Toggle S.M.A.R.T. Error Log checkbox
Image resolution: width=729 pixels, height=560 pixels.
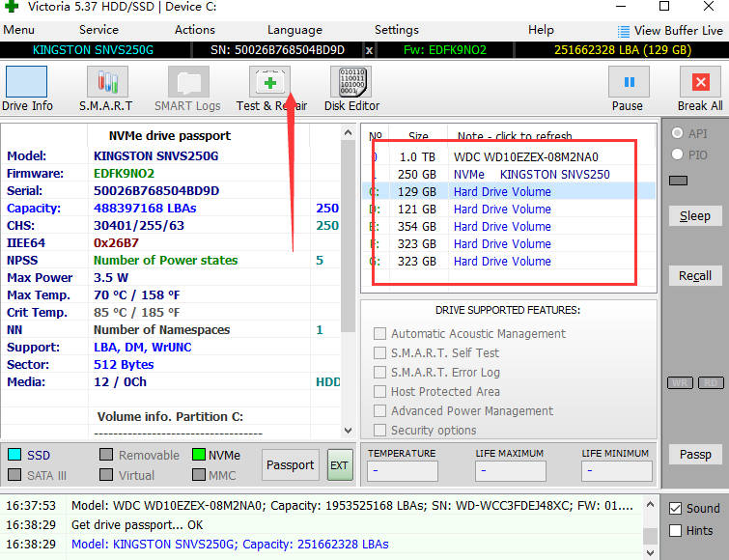[x=379, y=373]
